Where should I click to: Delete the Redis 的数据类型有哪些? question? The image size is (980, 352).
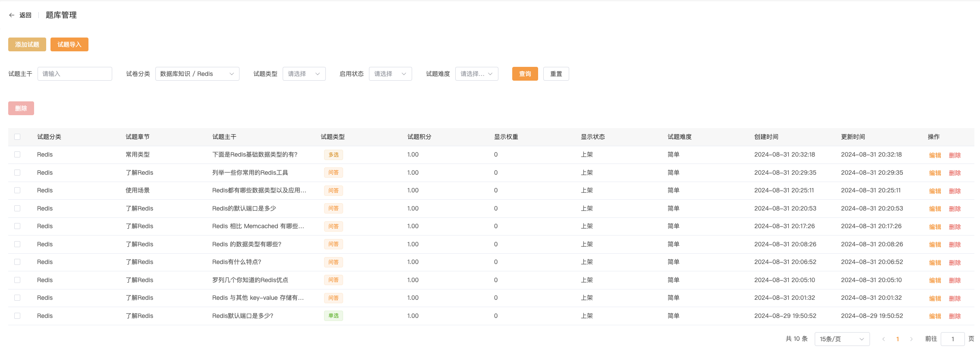955,245
